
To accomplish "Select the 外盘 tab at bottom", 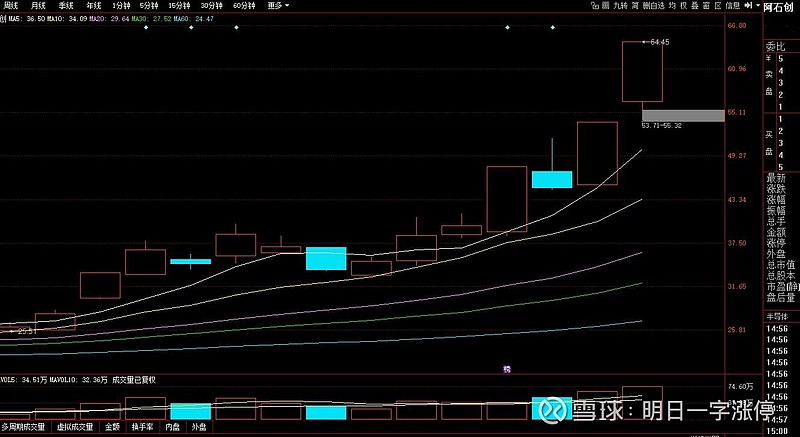I will (x=199, y=427).
